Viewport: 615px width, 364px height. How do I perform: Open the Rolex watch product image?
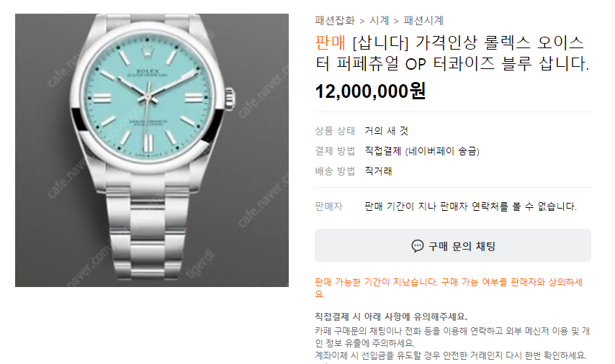tap(152, 150)
